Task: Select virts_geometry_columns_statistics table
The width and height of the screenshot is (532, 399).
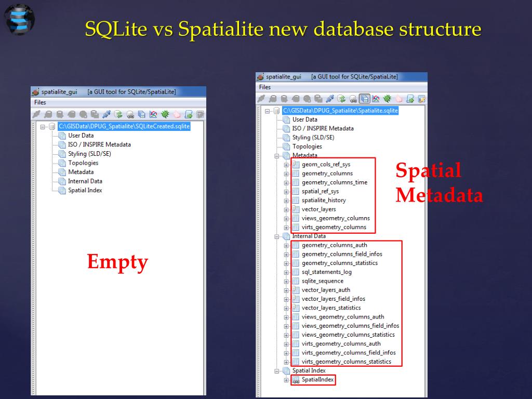Action: [347, 362]
